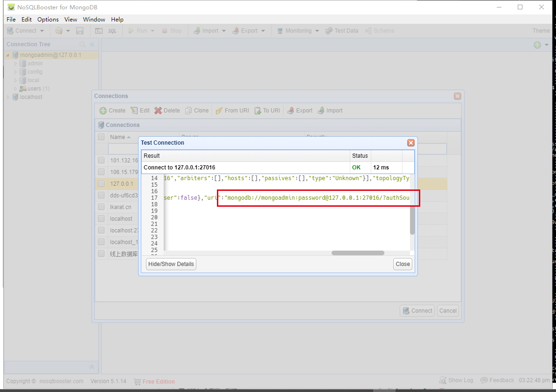The height and width of the screenshot is (392, 556).
Task: Click To URI button
Action: click(267, 111)
